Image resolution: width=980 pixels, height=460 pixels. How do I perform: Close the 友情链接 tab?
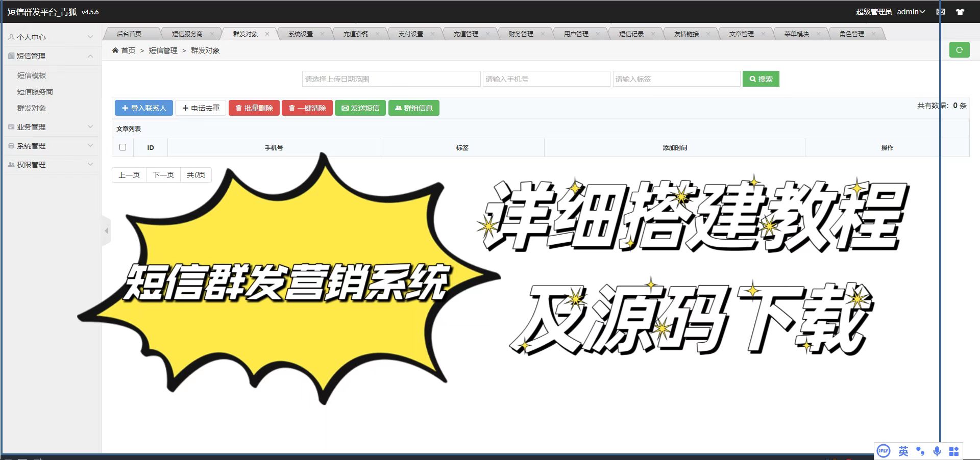[x=708, y=34]
